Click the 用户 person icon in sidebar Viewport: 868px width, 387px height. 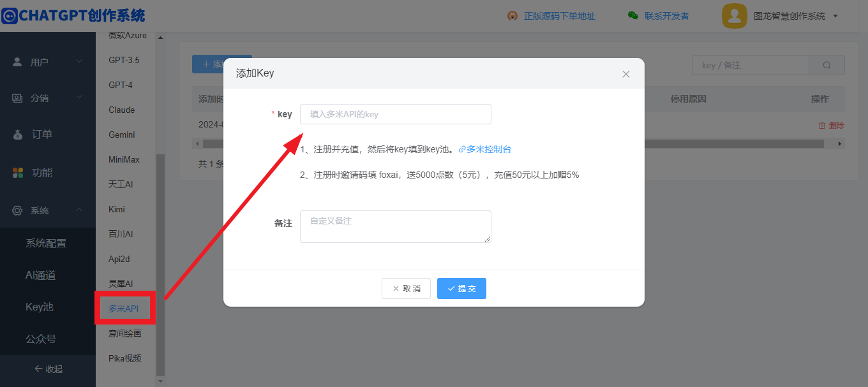[x=18, y=62]
